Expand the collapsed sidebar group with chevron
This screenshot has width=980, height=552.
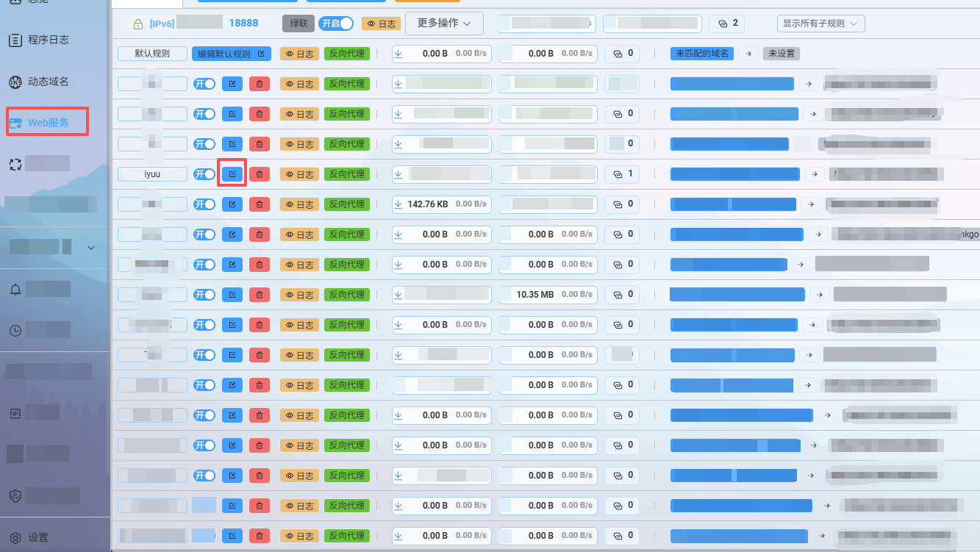tap(91, 248)
